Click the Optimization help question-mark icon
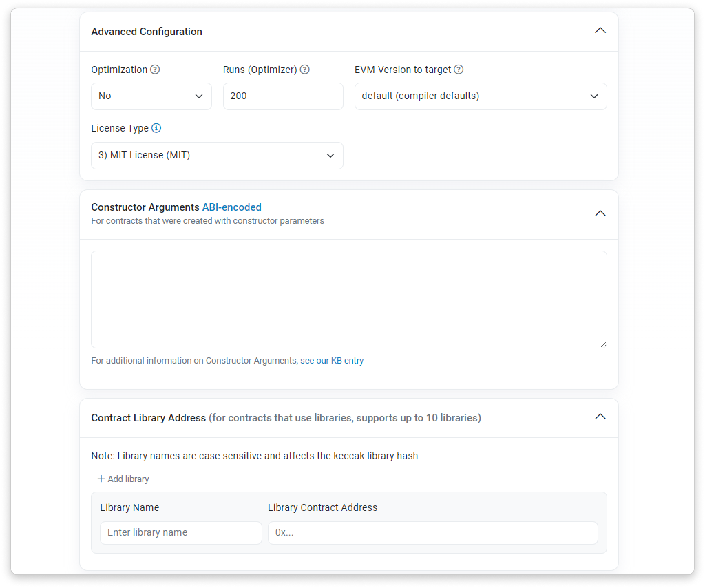 click(155, 70)
